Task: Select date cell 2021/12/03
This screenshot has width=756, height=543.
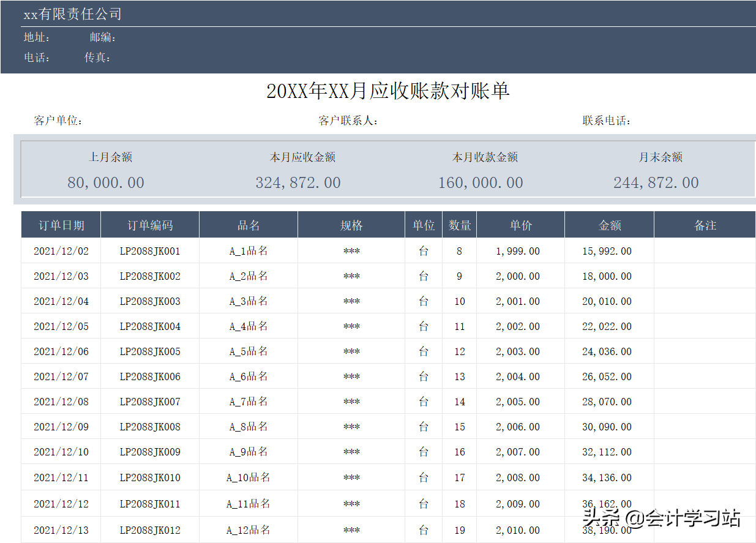Action: pos(61,276)
